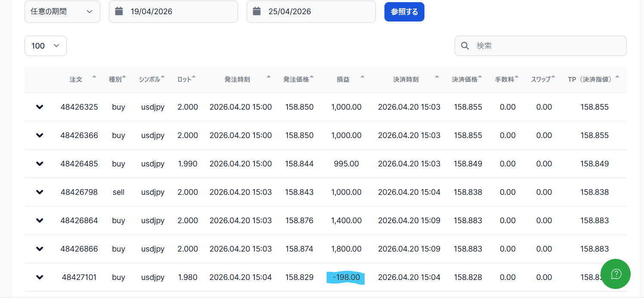Image resolution: width=644 pixels, height=298 pixels.
Task: Click the end date field 25/04/2026
Action: [x=311, y=12]
